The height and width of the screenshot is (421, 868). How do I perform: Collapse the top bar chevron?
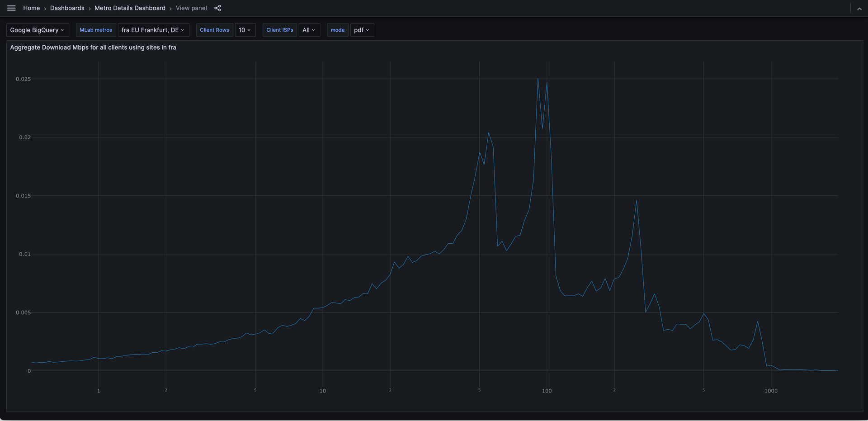(x=859, y=9)
